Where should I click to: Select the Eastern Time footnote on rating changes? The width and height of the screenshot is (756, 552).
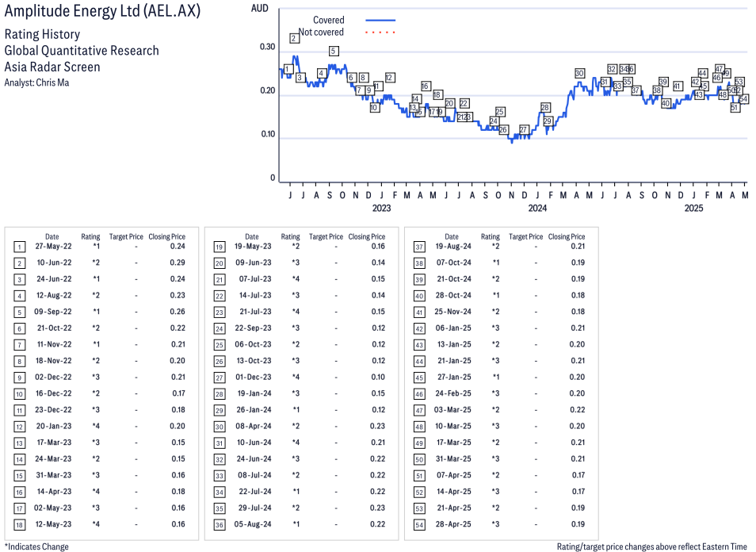pyautogui.click(x=652, y=546)
